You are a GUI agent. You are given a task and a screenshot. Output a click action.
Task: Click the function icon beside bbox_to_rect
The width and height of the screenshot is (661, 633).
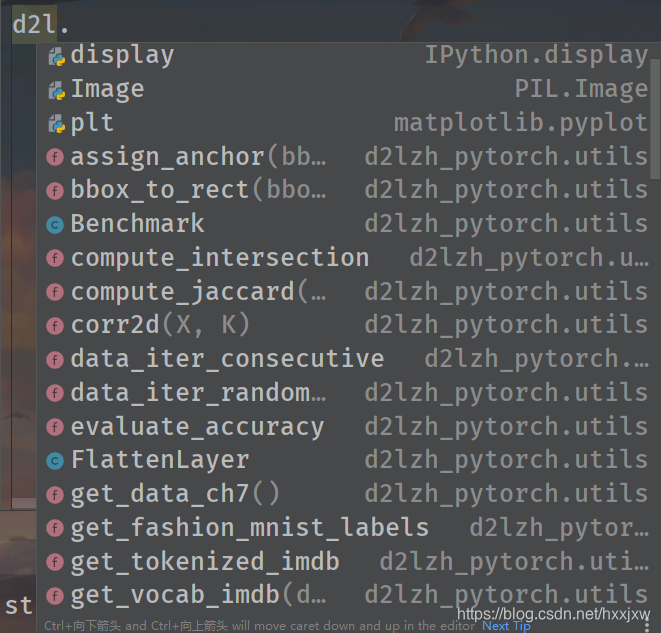(x=55, y=191)
